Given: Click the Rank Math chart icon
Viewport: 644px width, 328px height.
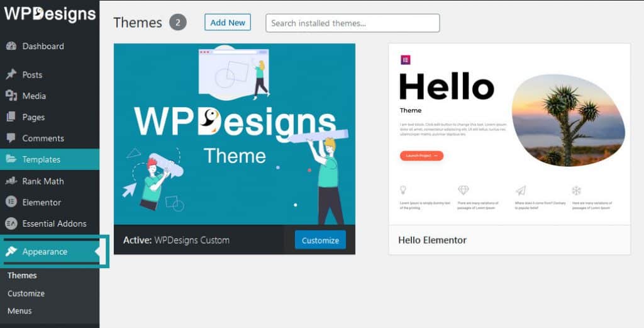Looking at the screenshot, I should 11,181.
